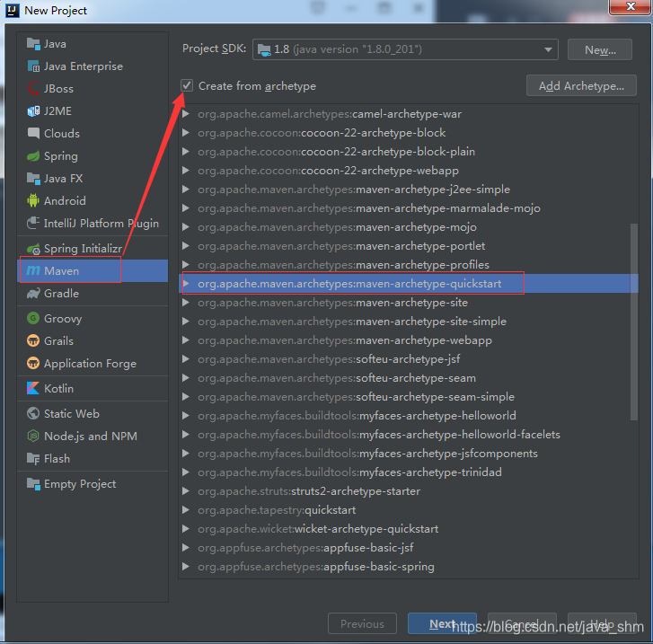
Task: Select maven-archetype-profiles archetype row
Action: [x=409, y=265]
